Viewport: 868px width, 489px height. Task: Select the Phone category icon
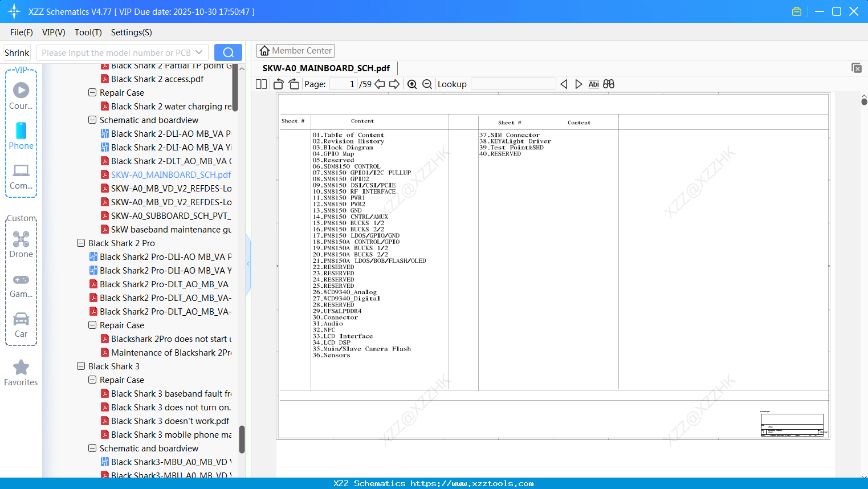[x=21, y=136]
